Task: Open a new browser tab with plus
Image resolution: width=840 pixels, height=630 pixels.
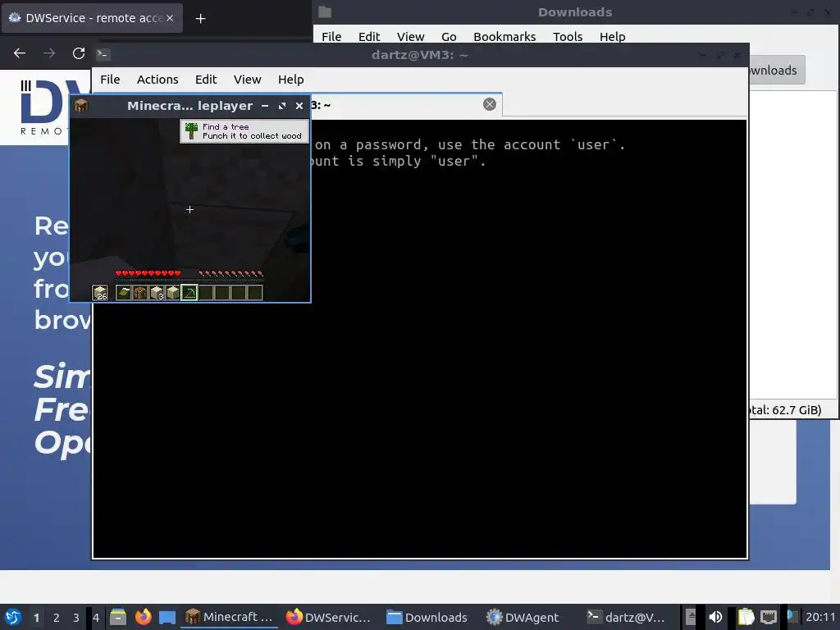Action: (200, 19)
